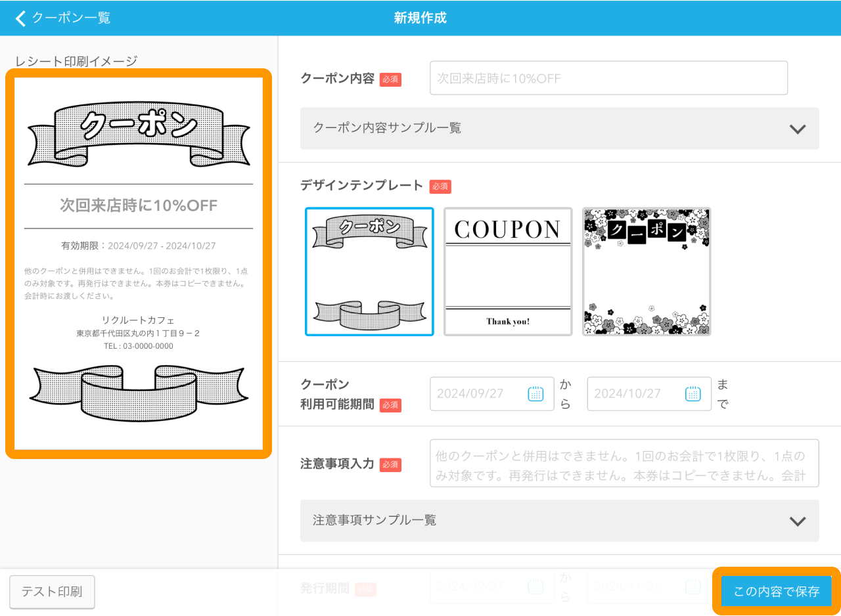Select the ribbon クーポン design template
Viewport: 841px width, 616px height.
(x=369, y=271)
